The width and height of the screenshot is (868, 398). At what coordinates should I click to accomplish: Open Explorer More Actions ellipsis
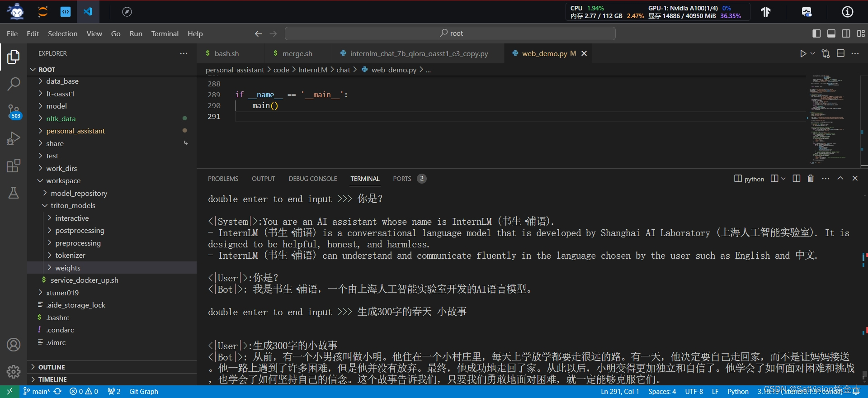tap(184, 53)
